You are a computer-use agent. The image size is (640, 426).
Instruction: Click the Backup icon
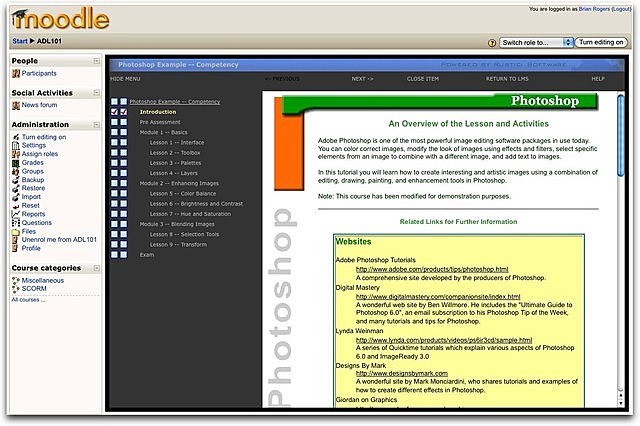[16, 180]
